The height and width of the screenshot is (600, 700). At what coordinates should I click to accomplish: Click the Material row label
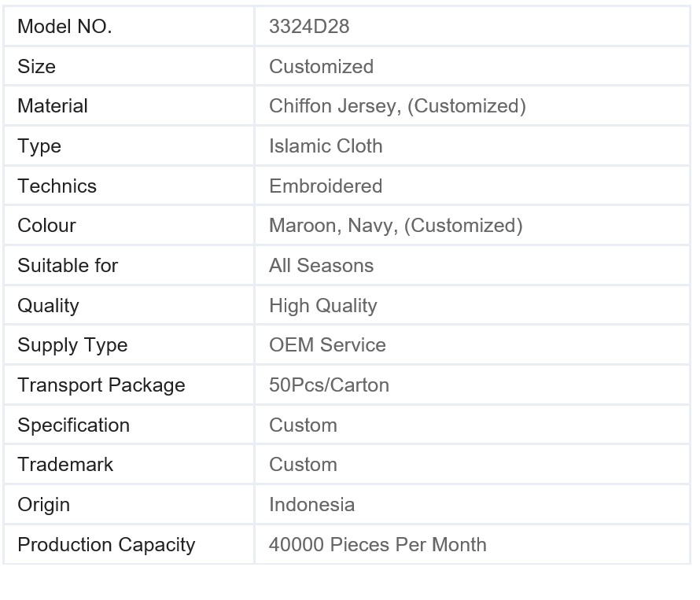coord(53,106)
